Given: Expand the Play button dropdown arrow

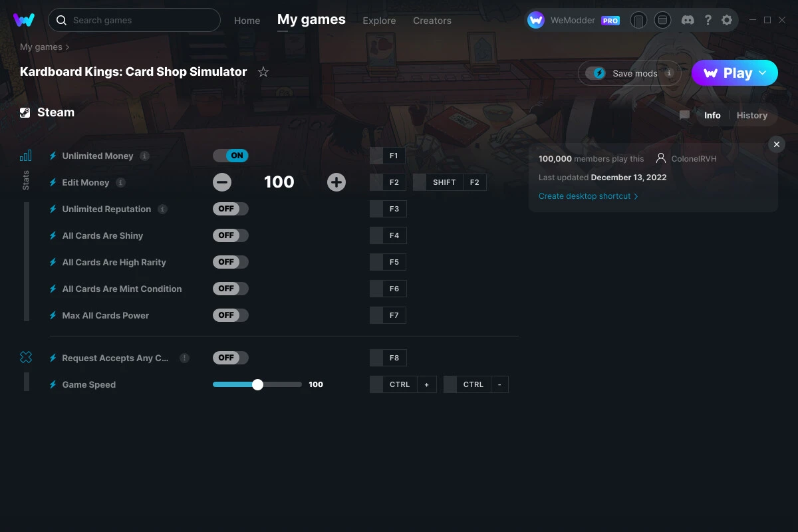Looking at the screenshot, I should pos(763,73).
